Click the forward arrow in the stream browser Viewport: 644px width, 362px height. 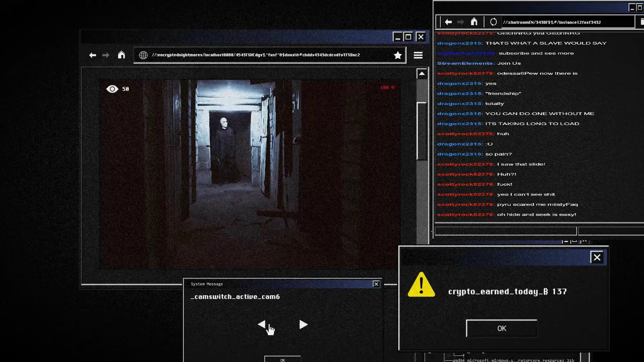[x=106, y=55]
